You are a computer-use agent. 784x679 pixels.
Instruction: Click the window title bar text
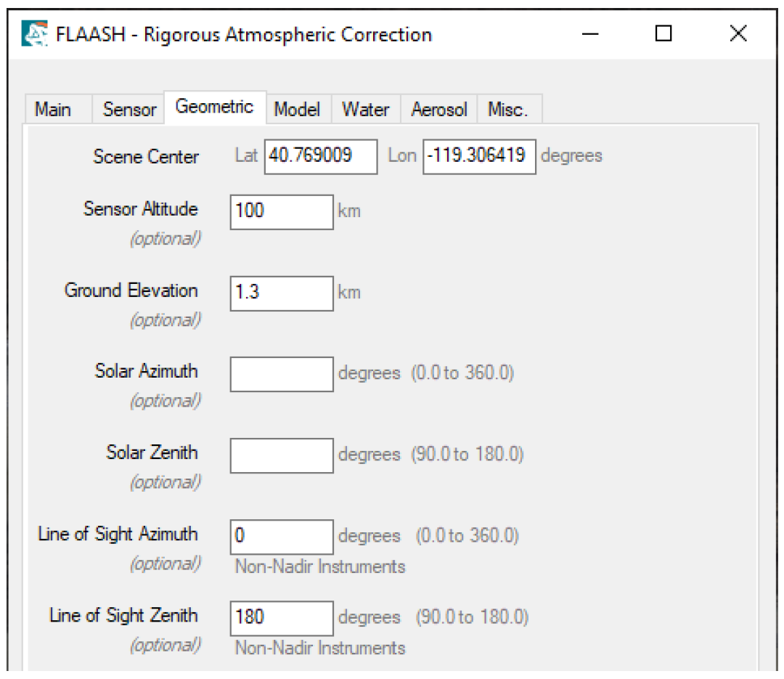point(244,34)
